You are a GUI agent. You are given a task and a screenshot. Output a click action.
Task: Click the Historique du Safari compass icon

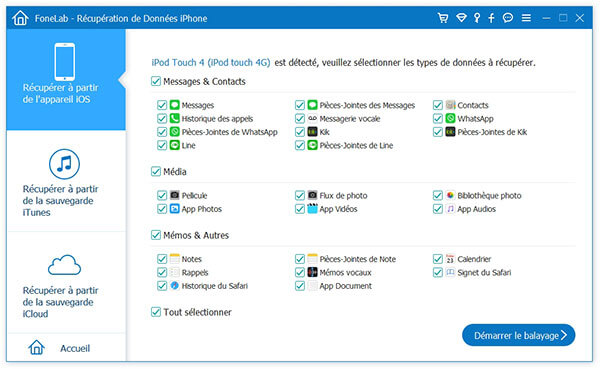[x=174, y=286]
